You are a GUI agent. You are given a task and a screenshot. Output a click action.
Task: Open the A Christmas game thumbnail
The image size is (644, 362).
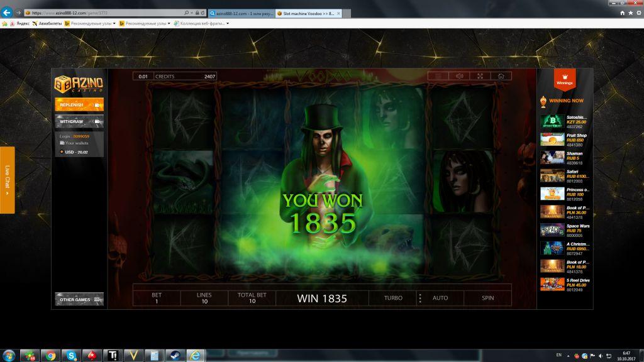pyautogui.click(x=552, y=248)
